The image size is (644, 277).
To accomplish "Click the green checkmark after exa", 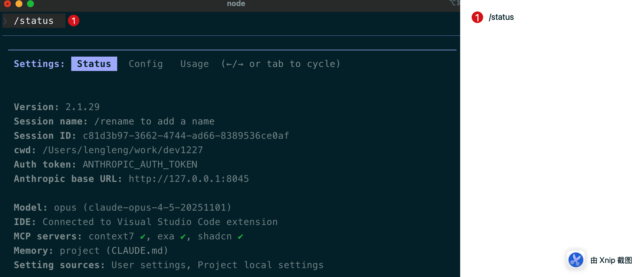I will [x=183, y=236].
